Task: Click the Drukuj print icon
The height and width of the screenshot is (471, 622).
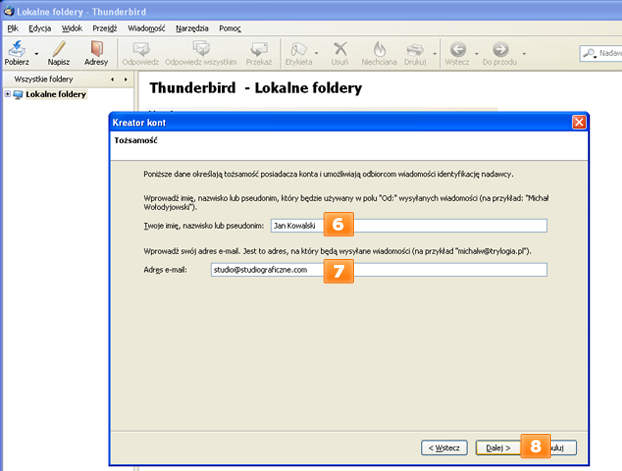Action: pos(415,50)
